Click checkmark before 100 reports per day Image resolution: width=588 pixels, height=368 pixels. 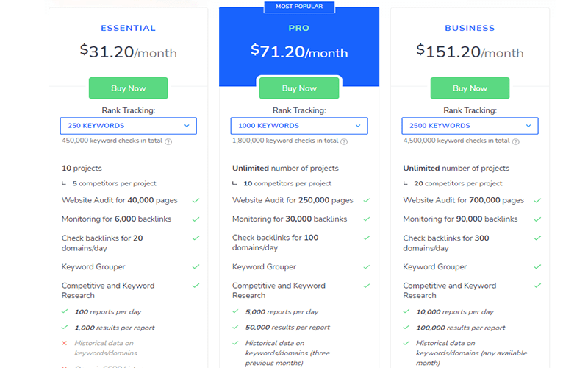tap(65, 311)
